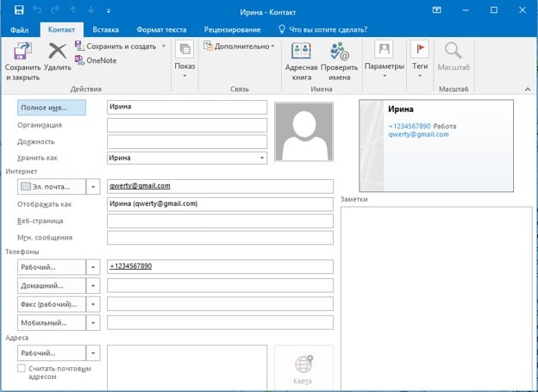This screenshot has width=538, height=392.
Task: Click the Должность input field
Action: [187, 141]
